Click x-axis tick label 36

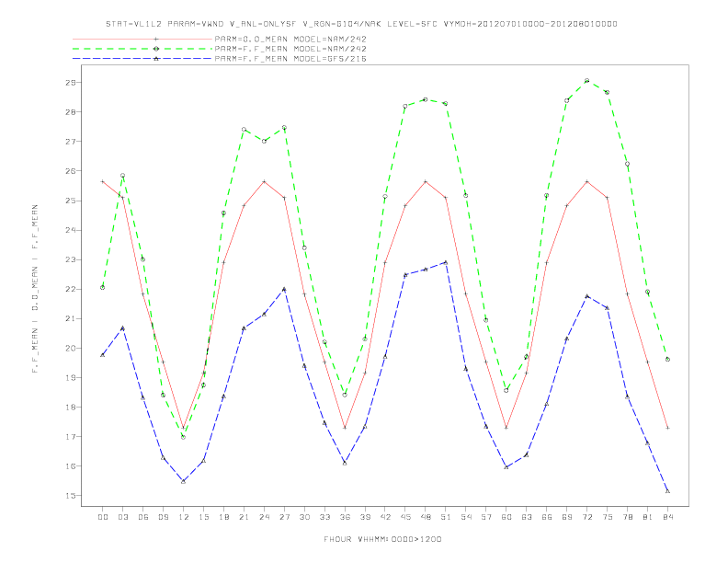coord(345,517)
